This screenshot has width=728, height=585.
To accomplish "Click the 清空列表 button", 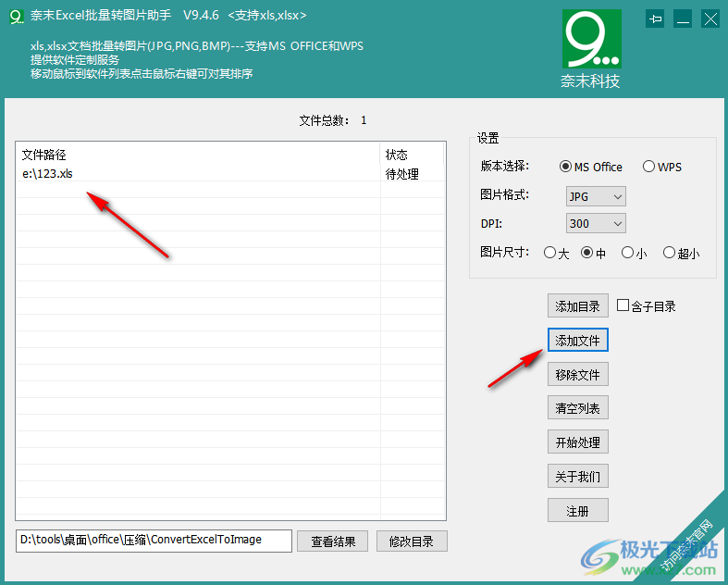I will tap(577, 407).
